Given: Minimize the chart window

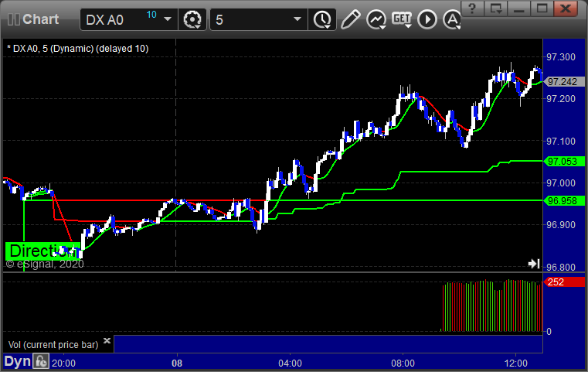Looking at the screenshot, I should coord(519,9).
